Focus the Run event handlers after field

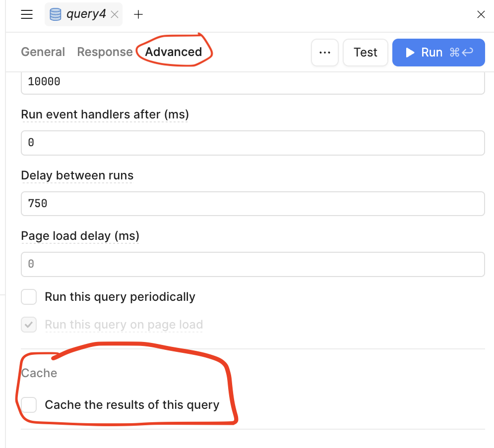point(252,143)
